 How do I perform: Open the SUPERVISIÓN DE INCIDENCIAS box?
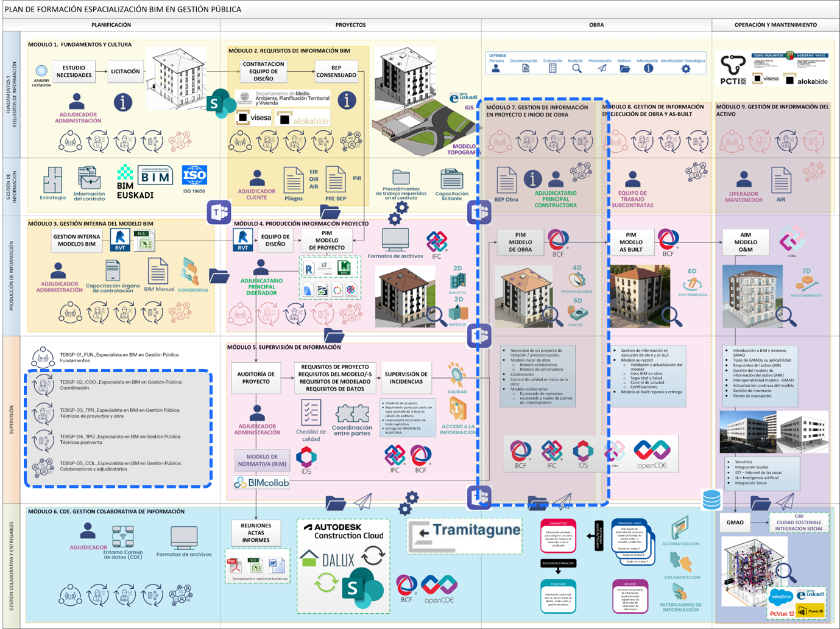[406, 378]
